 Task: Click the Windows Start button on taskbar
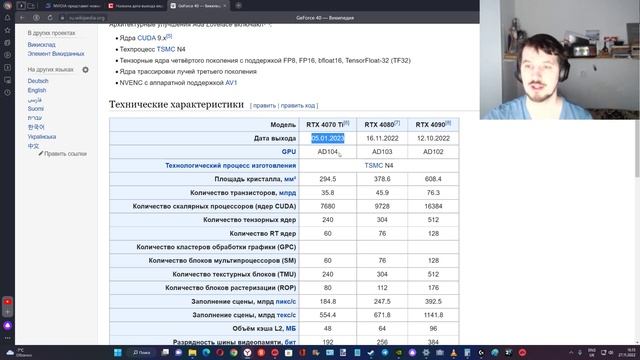(x=118, y=352)
